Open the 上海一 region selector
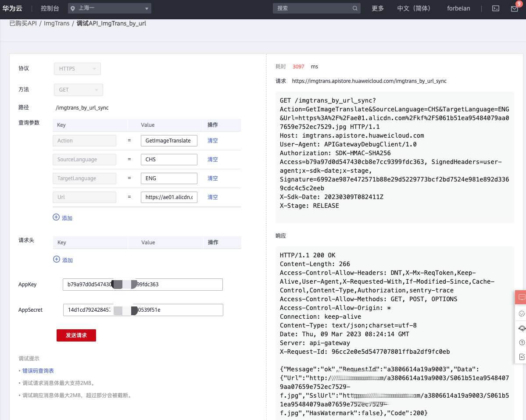This screenshot has height=420, width=526. click(110, 8)
